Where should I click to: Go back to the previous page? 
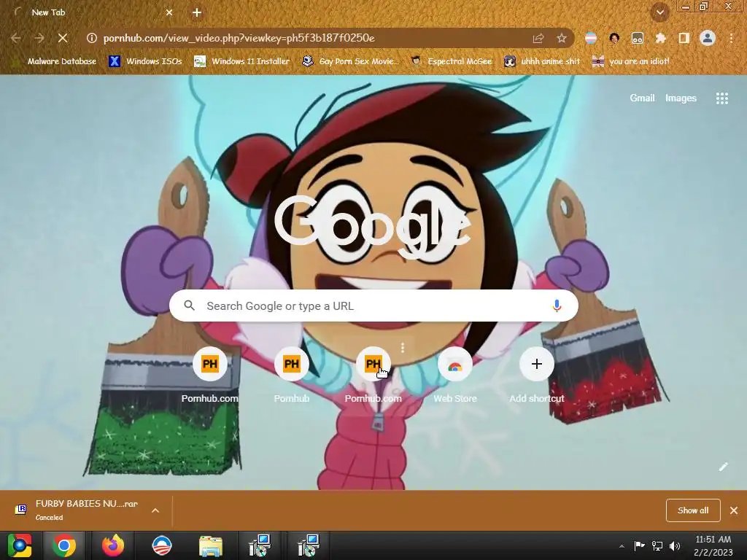pyautogui.click(x=16, y=38)
